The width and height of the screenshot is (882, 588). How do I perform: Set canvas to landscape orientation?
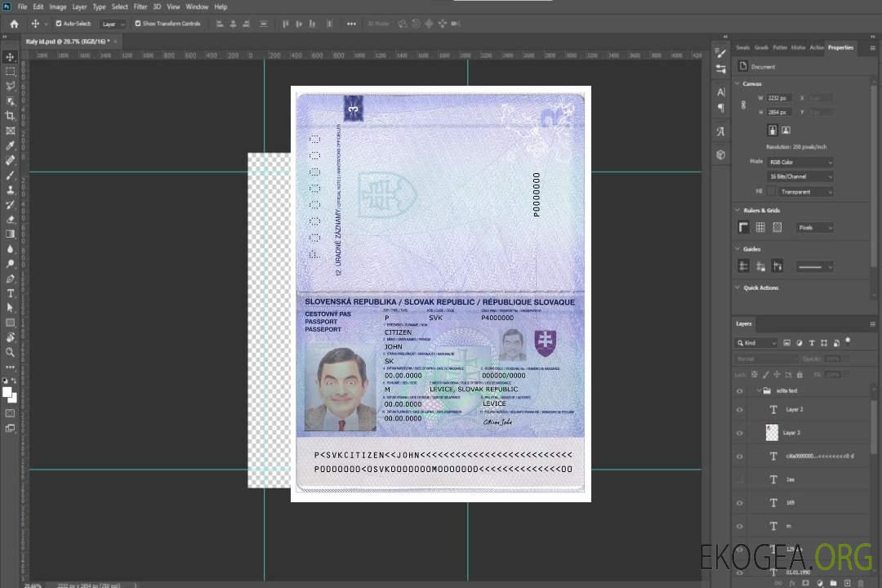(x=786, y=131)
